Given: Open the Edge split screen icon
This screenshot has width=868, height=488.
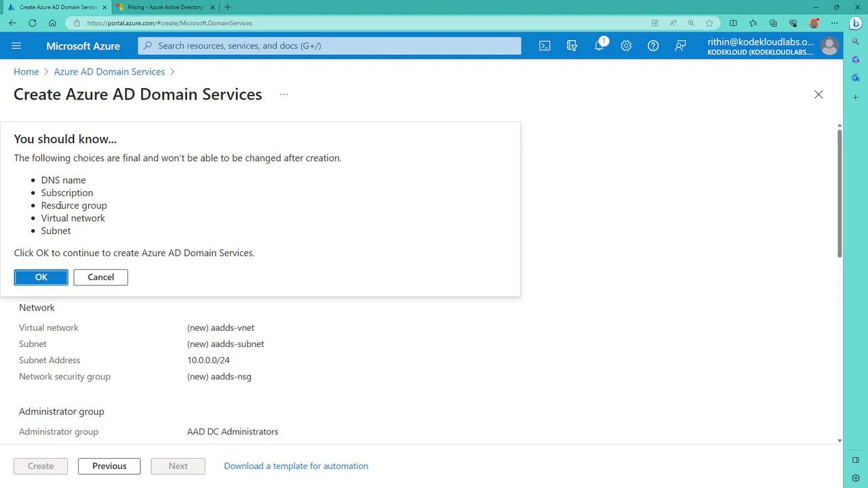Looking at the screenshot, I should pos(733,23).
